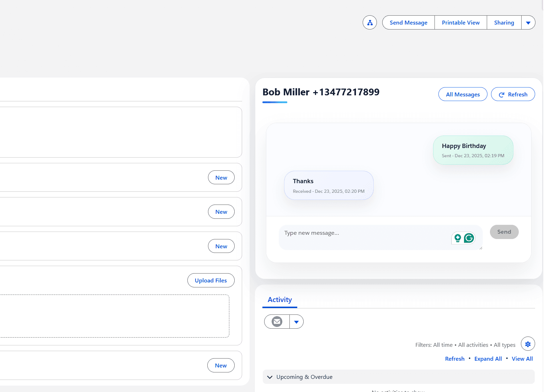
Task: Open the account hierarchy view
Action: click(369, 22)
